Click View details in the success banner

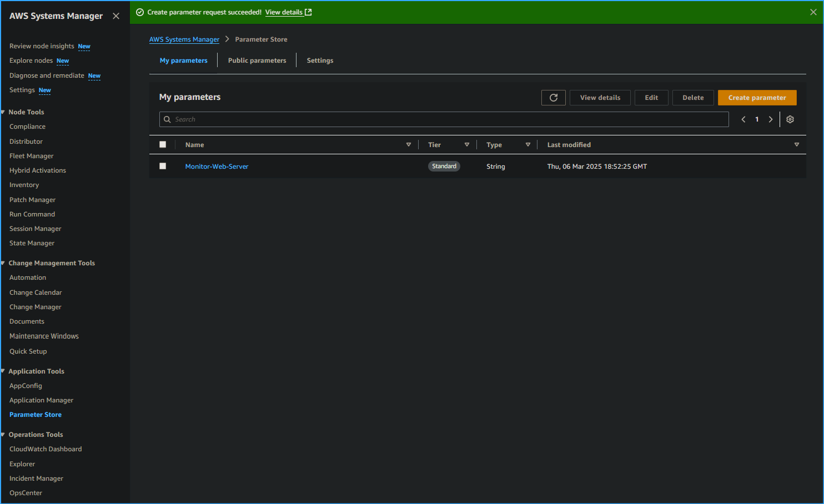(x=284, y=12)
